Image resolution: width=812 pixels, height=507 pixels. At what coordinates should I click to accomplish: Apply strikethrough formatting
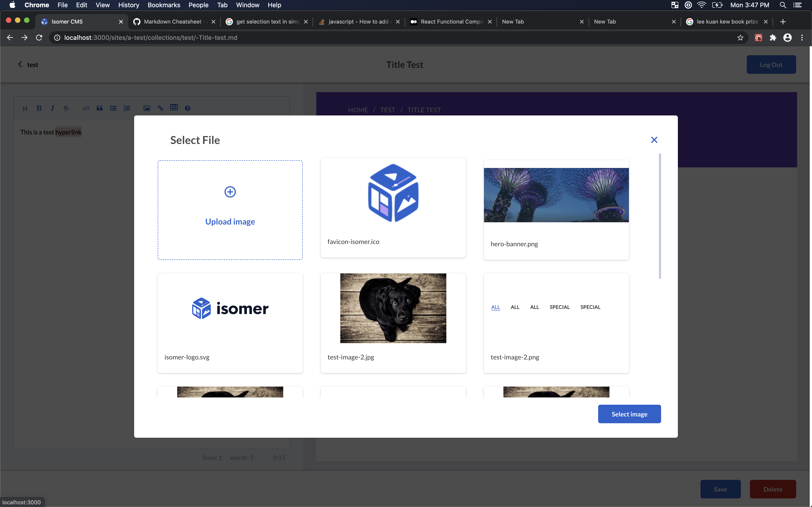tap(66, 108)
